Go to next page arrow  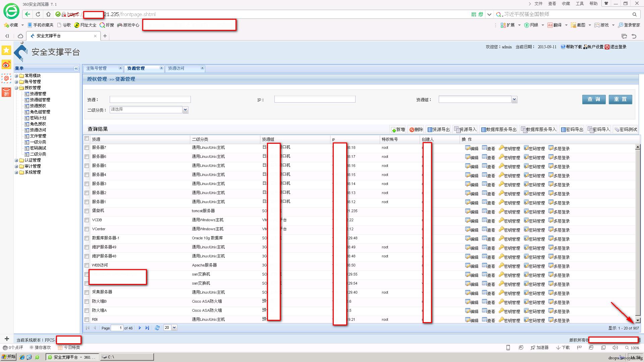click(140, 328)
